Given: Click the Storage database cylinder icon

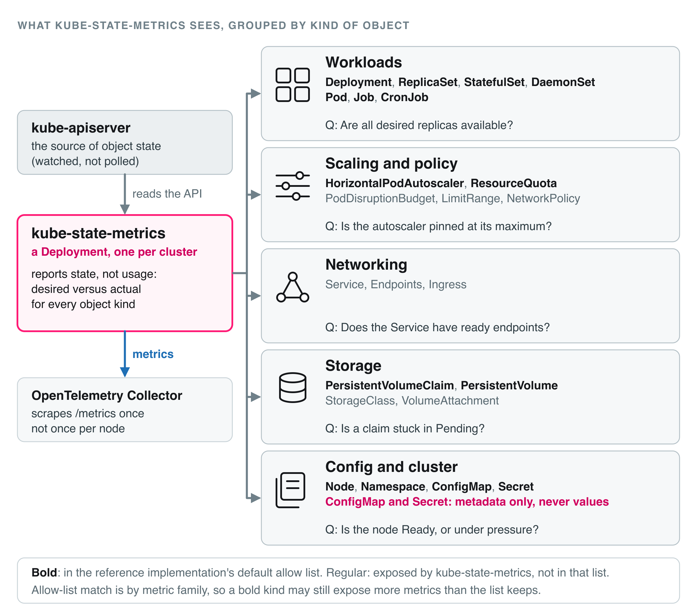Looking at the screenshot, I should (292, 388).
